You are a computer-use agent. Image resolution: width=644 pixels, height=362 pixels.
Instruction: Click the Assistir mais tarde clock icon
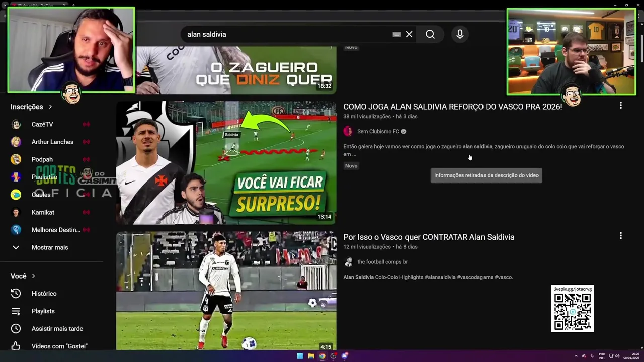[x=16, y=329]
